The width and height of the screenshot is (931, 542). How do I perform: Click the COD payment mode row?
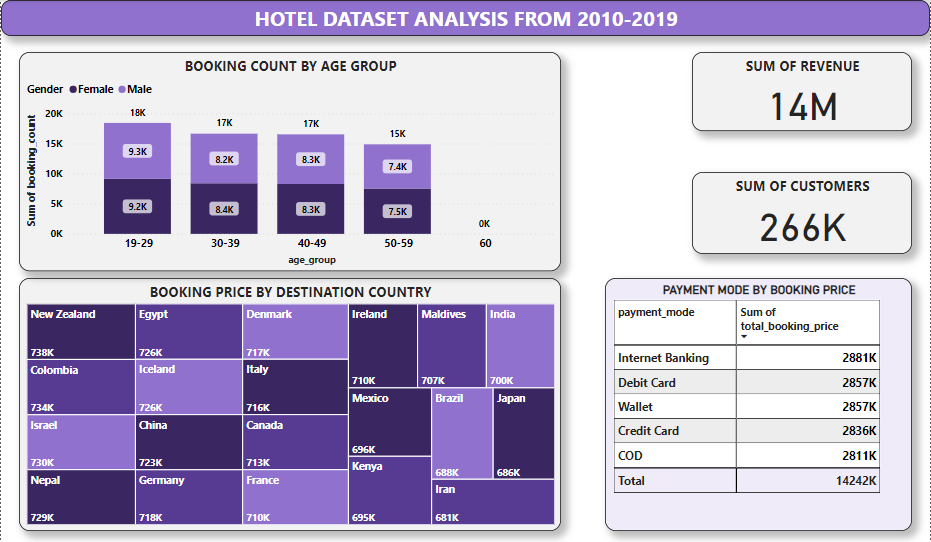746,456
